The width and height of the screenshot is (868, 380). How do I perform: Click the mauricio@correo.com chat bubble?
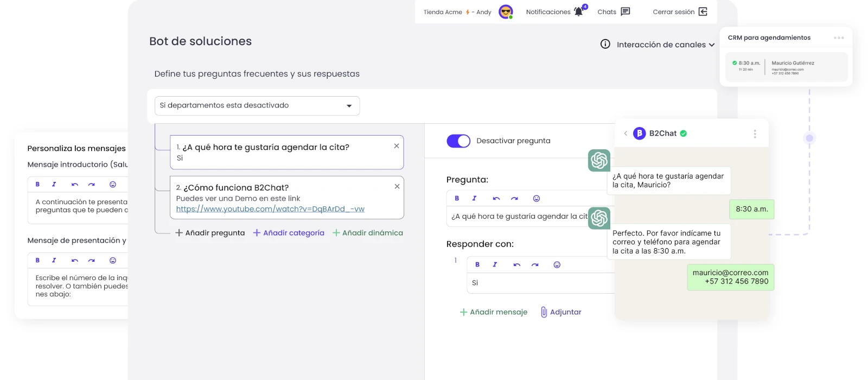point(730,277)
